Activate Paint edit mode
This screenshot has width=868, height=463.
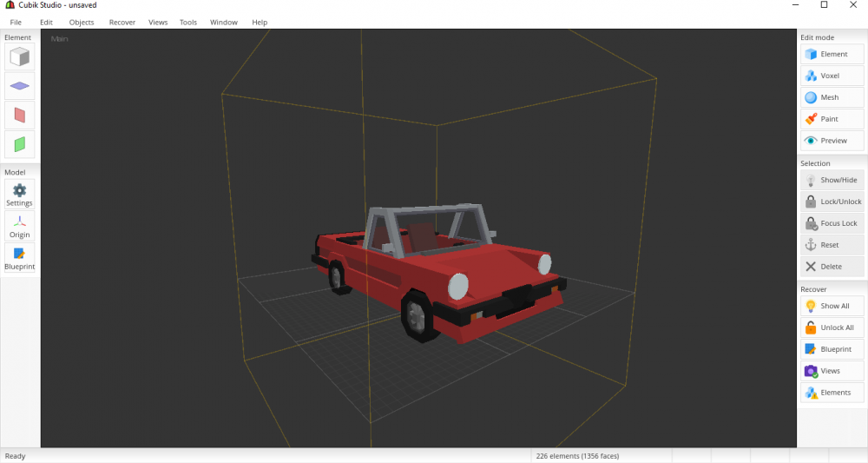coord(831,119)
